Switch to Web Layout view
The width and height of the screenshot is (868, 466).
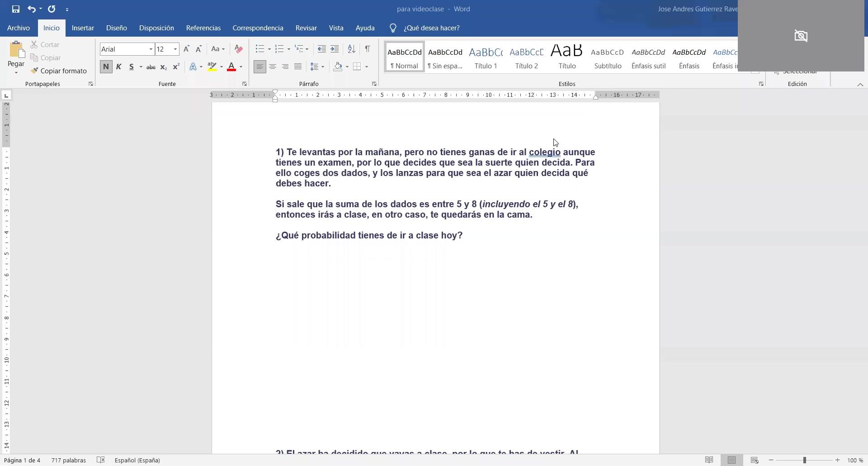pos(755,460)
